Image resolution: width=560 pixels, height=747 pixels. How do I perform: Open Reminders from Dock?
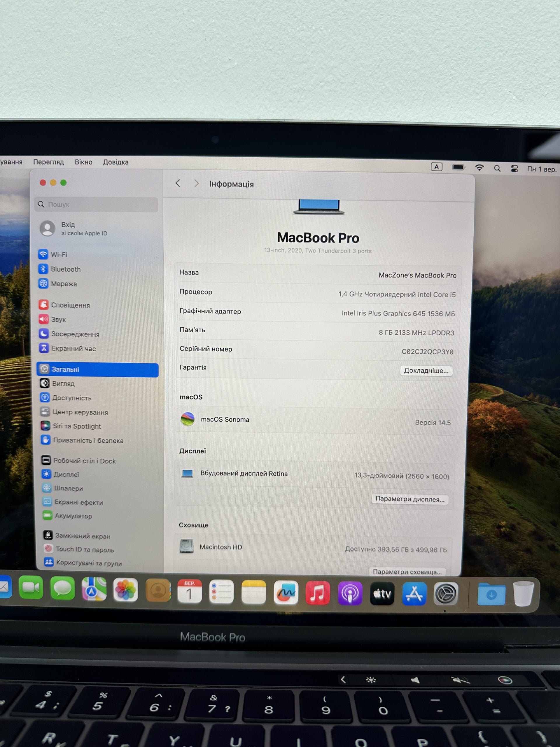pos(221,592)
